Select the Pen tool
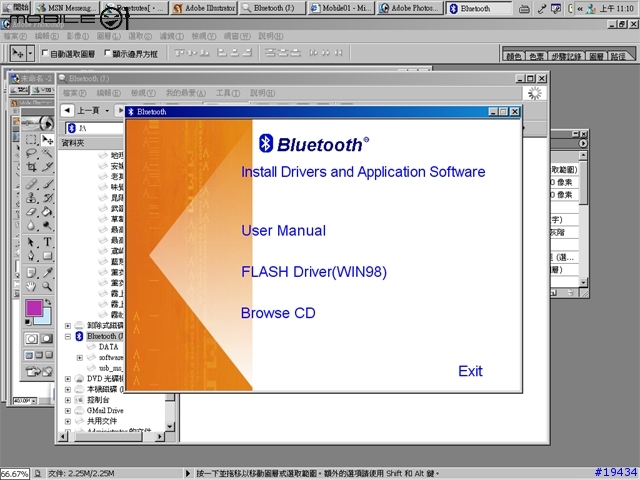 (31, 256)
